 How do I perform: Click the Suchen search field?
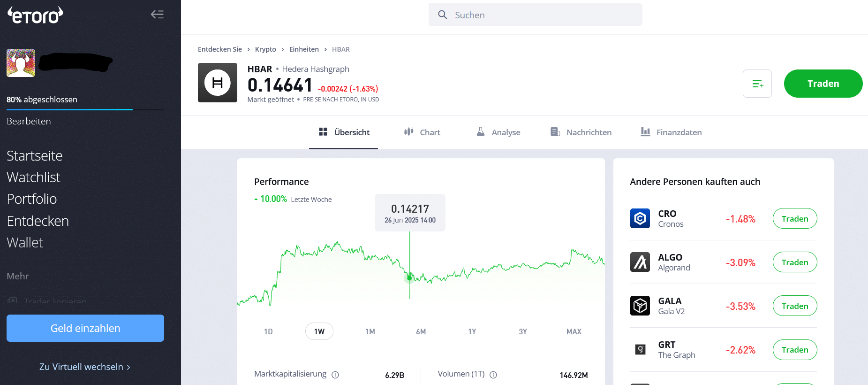pyautogui.click(x=536, y=15)
